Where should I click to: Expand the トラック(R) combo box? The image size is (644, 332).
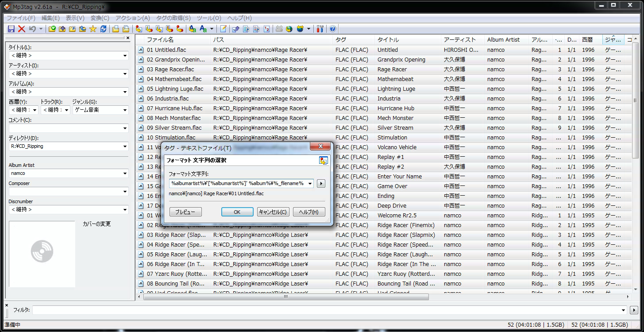click(66, 110)
